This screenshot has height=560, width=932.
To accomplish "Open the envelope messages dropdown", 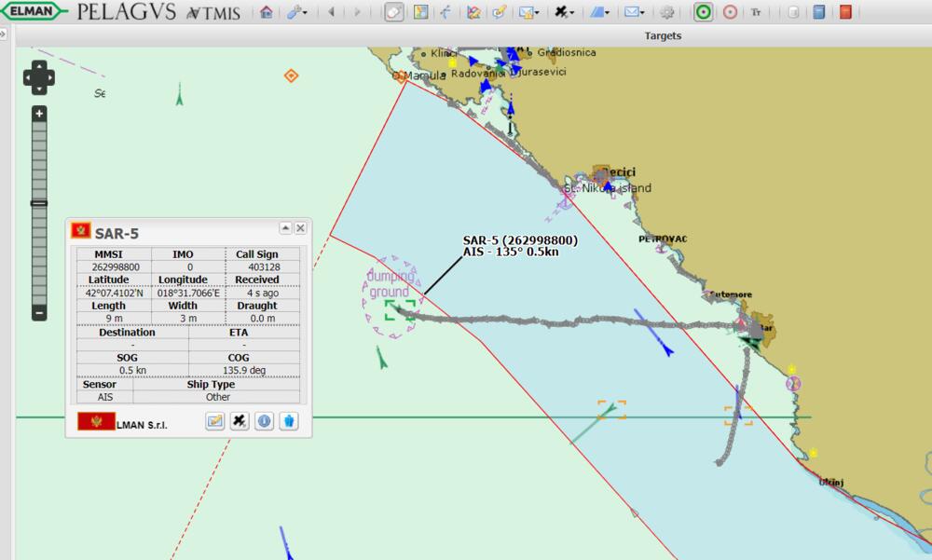I will pos(635,12).
